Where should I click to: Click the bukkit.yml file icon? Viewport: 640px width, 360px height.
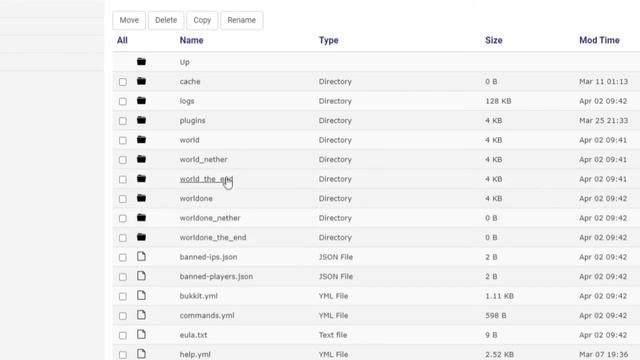click(x=141, y=295)
